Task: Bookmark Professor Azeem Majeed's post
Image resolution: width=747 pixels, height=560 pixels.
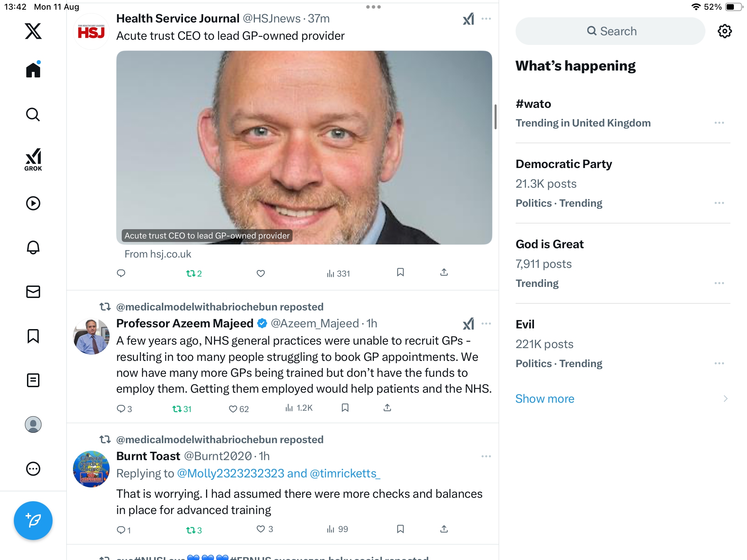Action: [345, 408]
